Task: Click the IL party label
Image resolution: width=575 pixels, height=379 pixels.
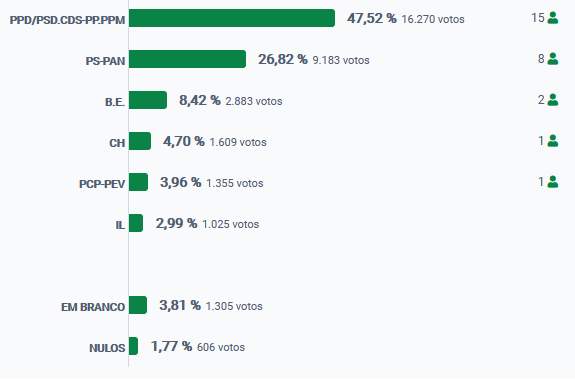Action: [120, 225]
